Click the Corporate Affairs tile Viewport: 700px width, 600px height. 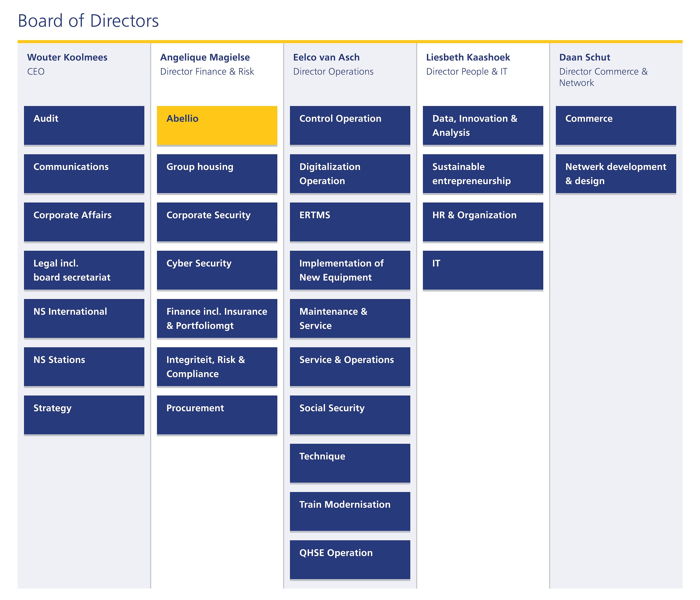point(84,222)
